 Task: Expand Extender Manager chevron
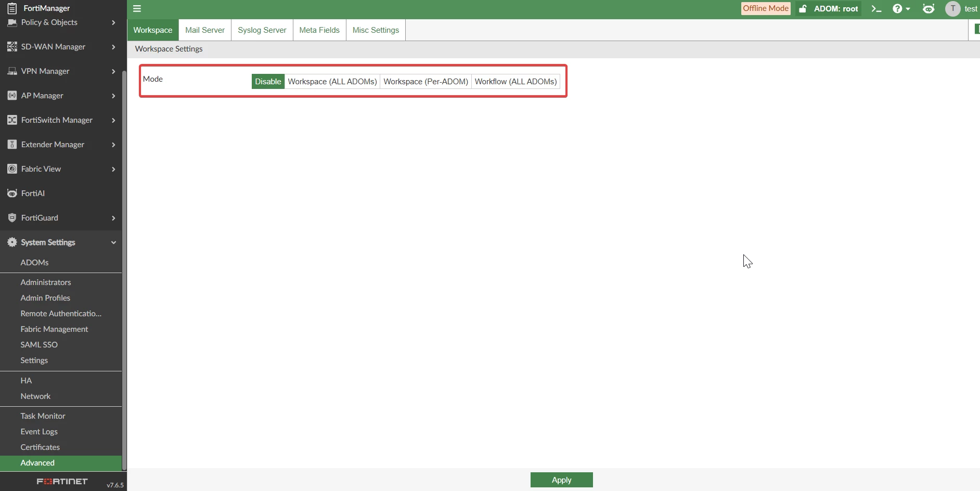tap(113, 145)
